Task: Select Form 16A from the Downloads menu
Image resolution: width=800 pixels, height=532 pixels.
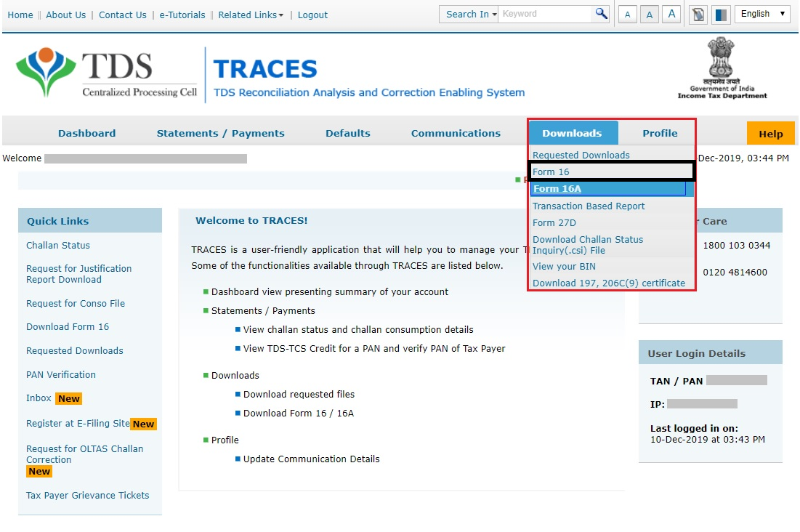Action: (557, 188)
